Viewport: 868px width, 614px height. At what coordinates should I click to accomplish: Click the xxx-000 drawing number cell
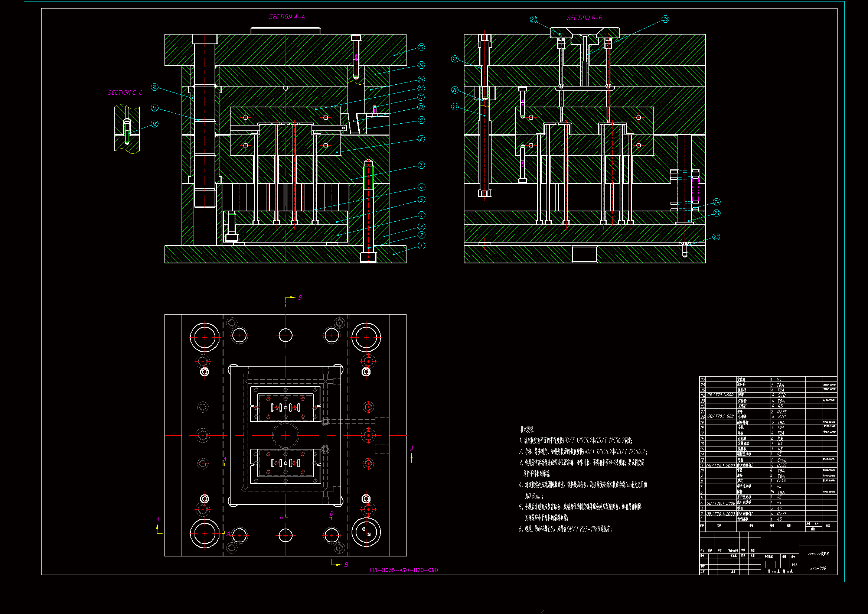[818, 568]
